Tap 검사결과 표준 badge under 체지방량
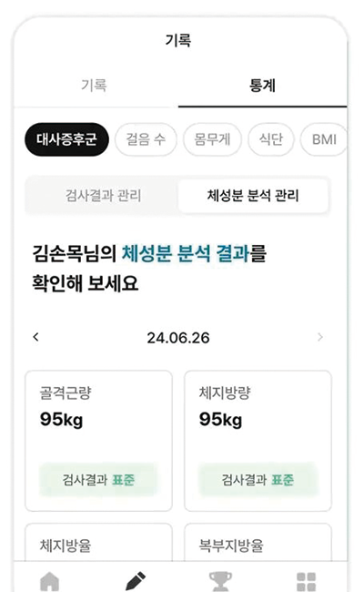The height and width of the screenshot is (592, 364). tap(258, 480)
